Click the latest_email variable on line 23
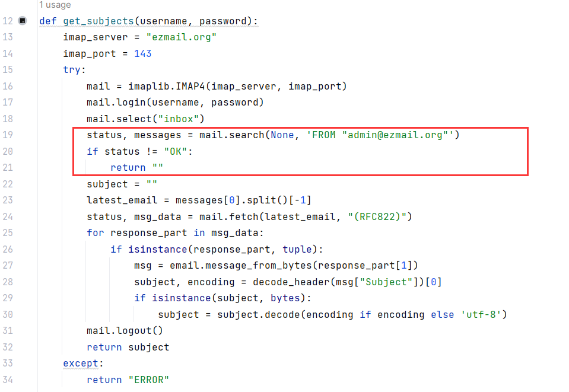 pos(116,200)
